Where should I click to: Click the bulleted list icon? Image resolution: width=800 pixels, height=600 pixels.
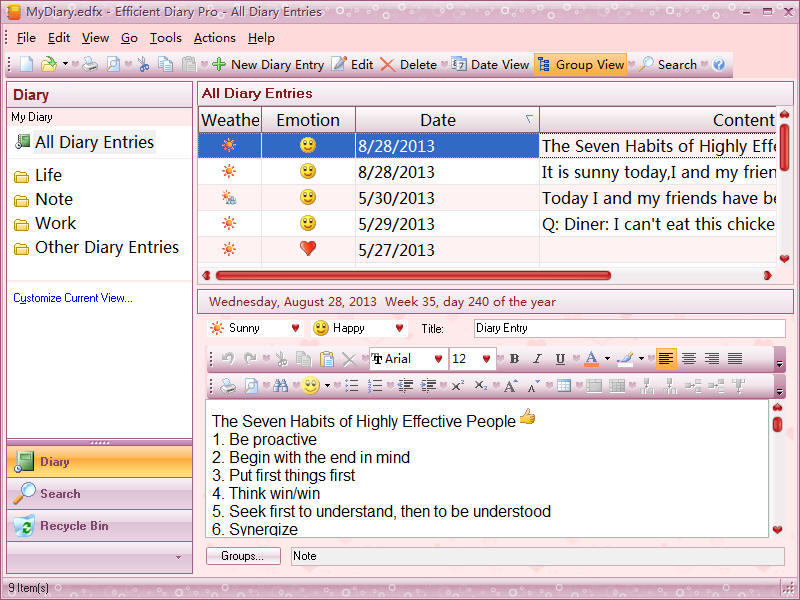[x=352, y=386]
